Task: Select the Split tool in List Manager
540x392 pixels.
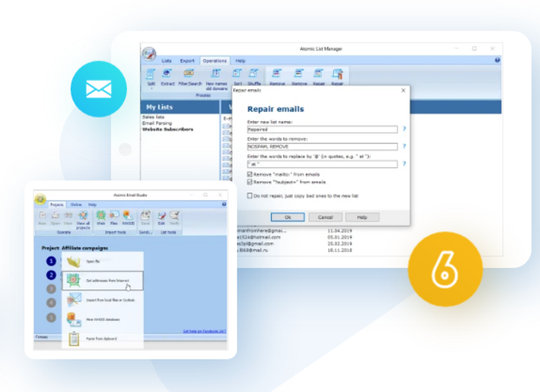Action: pos(151,77)
